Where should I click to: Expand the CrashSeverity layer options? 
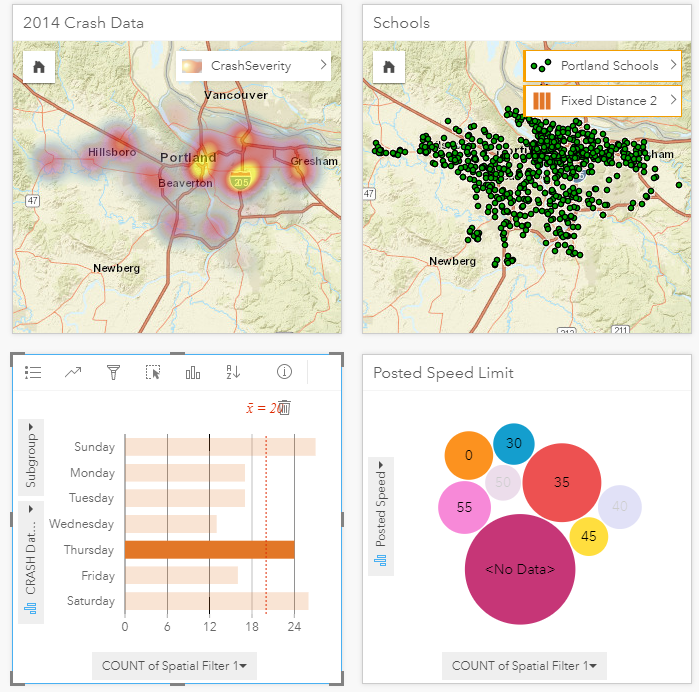coord(323,65)
